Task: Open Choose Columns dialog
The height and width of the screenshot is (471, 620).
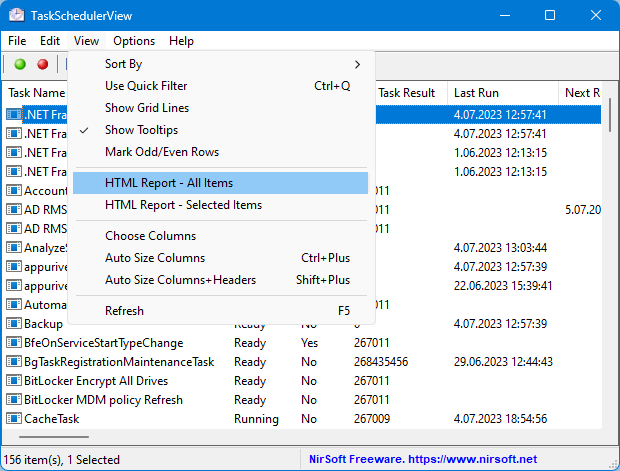Action: 221,236
